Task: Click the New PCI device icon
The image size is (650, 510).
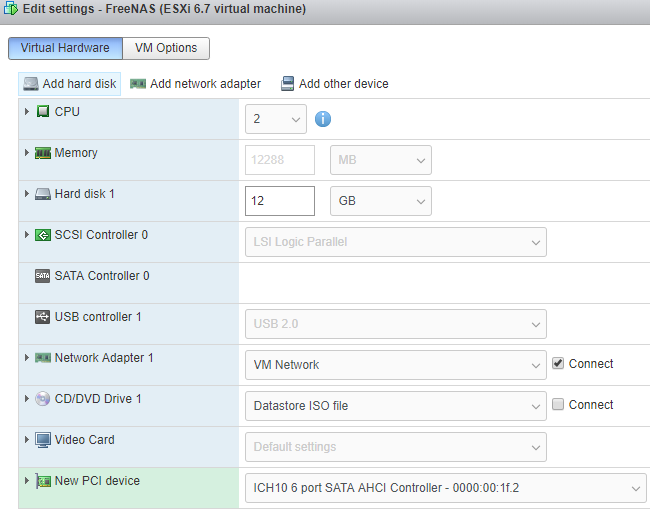Action: 43,481
